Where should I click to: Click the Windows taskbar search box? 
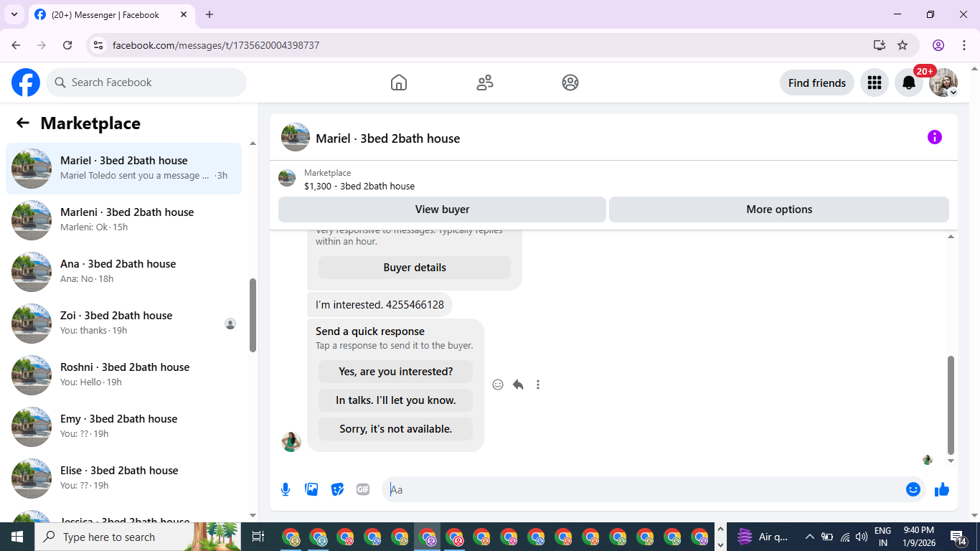[x=138, y=537]
